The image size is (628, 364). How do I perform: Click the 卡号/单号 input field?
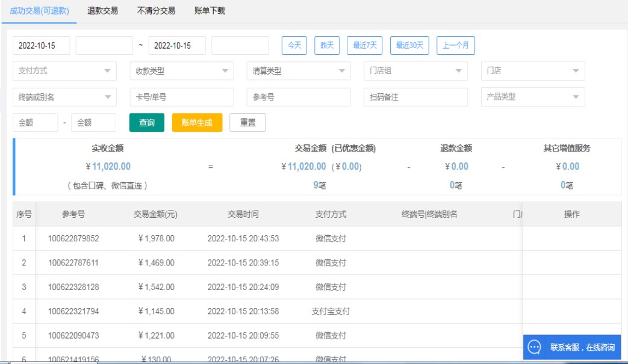click(x=181, y=97)
